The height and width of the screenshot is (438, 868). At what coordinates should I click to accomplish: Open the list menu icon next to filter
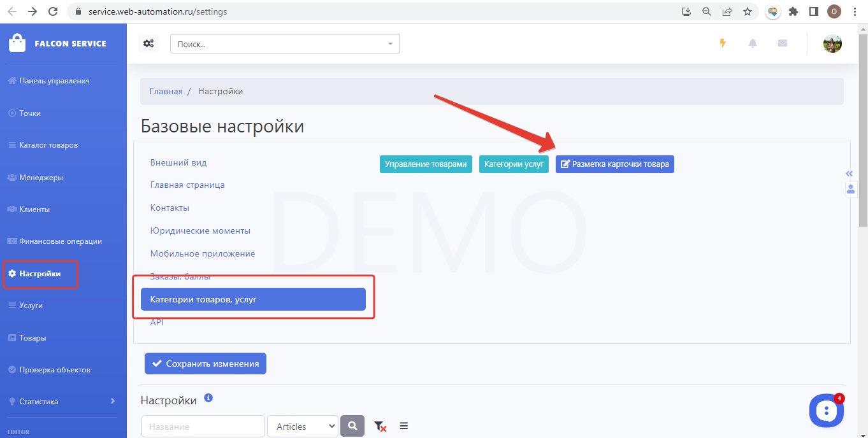point(403,427)
